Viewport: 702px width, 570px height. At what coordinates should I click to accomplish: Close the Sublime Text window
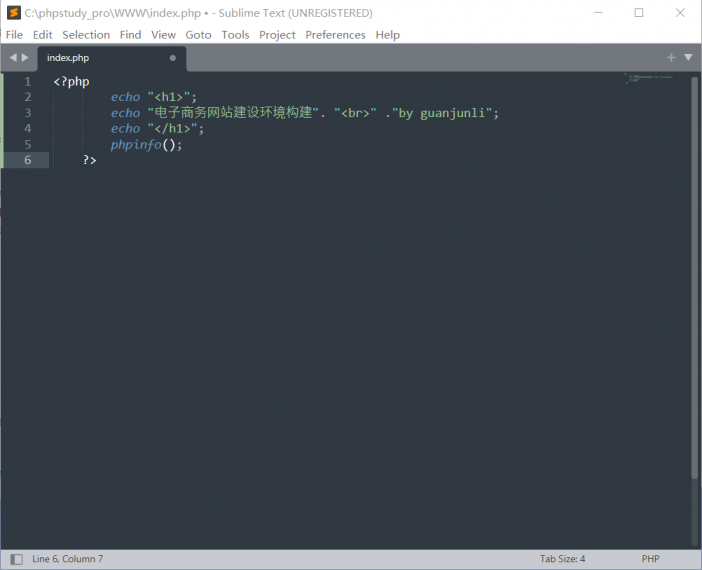680,13
